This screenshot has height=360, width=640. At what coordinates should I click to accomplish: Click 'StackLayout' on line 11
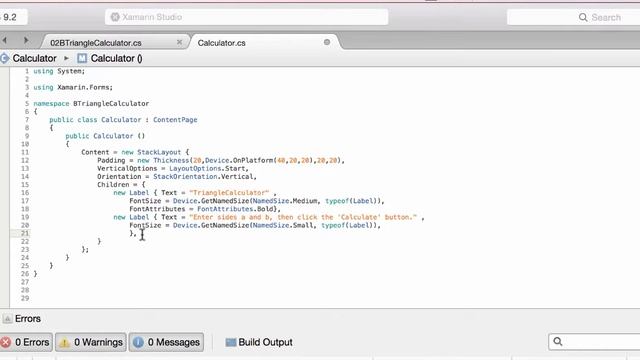[159, 152]
